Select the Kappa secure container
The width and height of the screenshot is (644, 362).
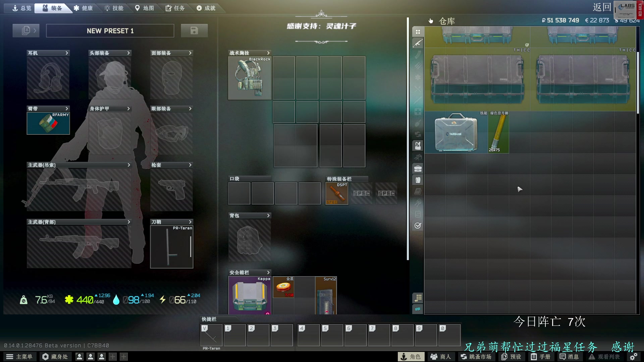250,295
